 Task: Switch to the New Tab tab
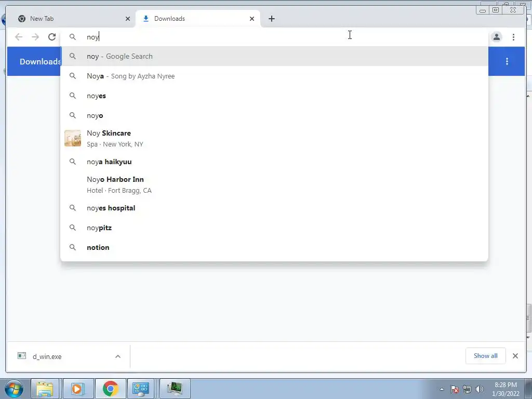71,19
